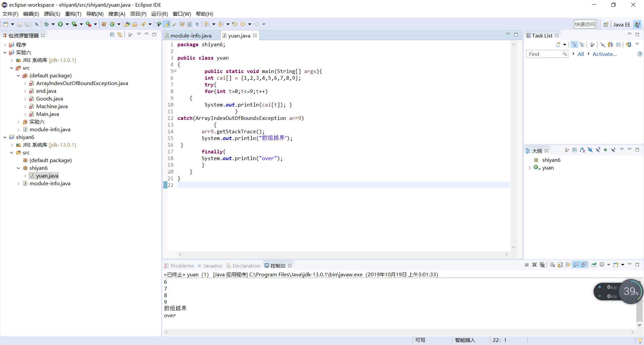Collapse all in Task List
644x345 pixels.
618,45
